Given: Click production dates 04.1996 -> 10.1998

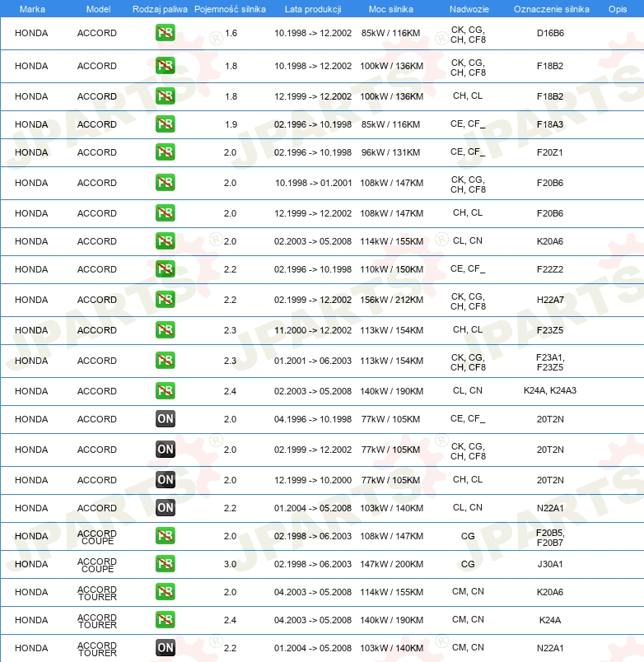Looking at the screenshot, I should [313, 419].
